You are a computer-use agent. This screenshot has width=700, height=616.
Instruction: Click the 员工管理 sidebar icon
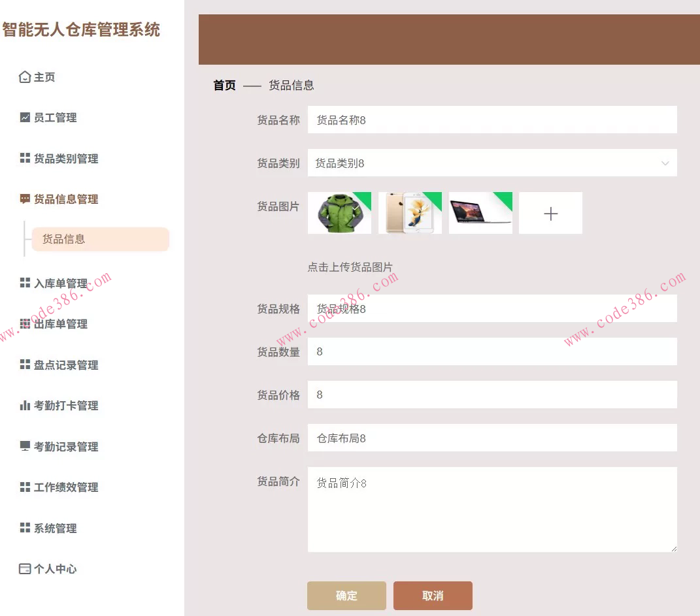(24, 118)
